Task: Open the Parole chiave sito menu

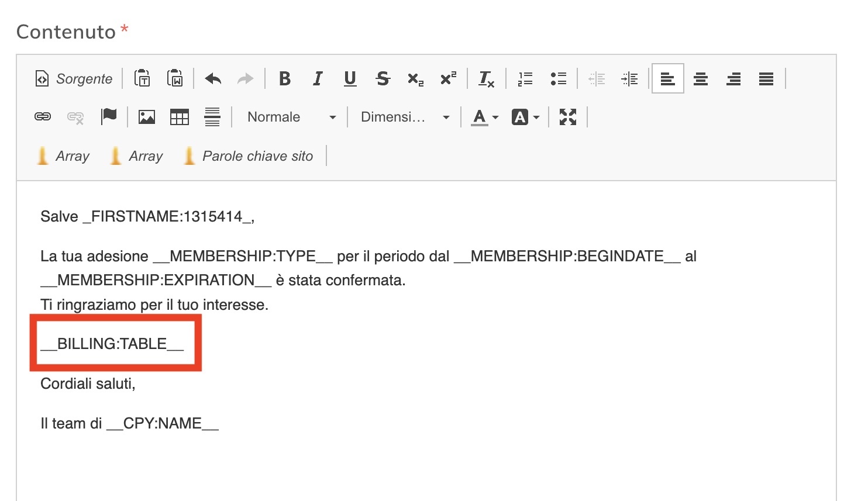Action: [x=249, y=156]
